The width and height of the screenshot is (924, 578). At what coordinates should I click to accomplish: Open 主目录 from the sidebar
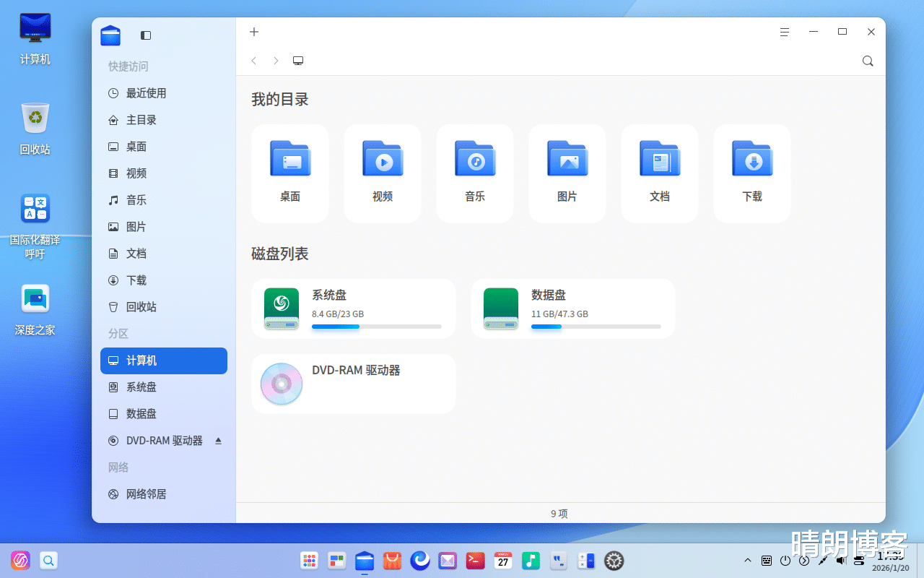[164, 120]
